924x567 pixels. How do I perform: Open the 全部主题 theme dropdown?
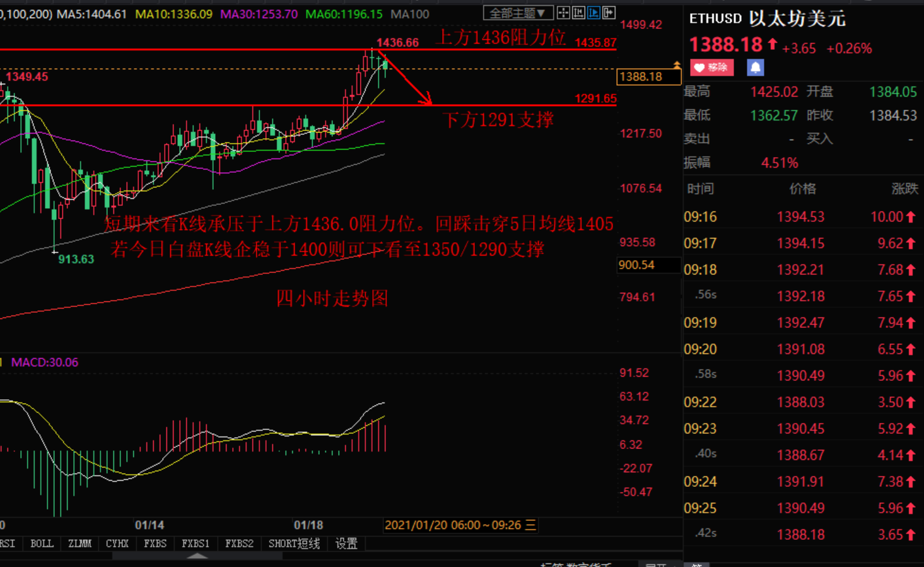[518, 13]
